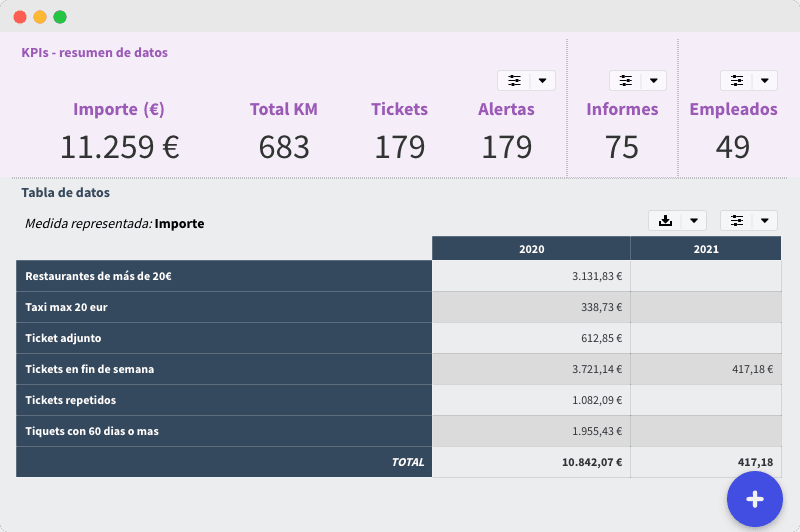Image resolution: width=800 pixels, height=532 pixels.
Task: Expand download options dropdown arrow
Action: pos(694,221)
